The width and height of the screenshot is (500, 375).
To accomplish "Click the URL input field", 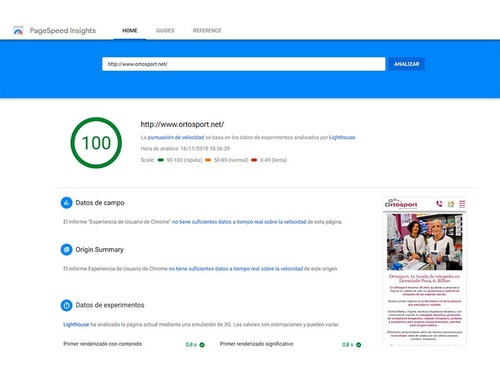I will tap(244, 64).
